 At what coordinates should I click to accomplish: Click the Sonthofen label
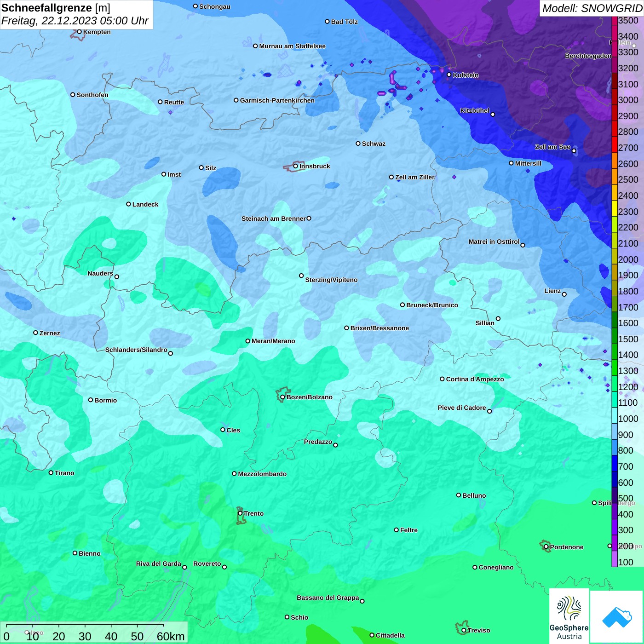(92, 95)
